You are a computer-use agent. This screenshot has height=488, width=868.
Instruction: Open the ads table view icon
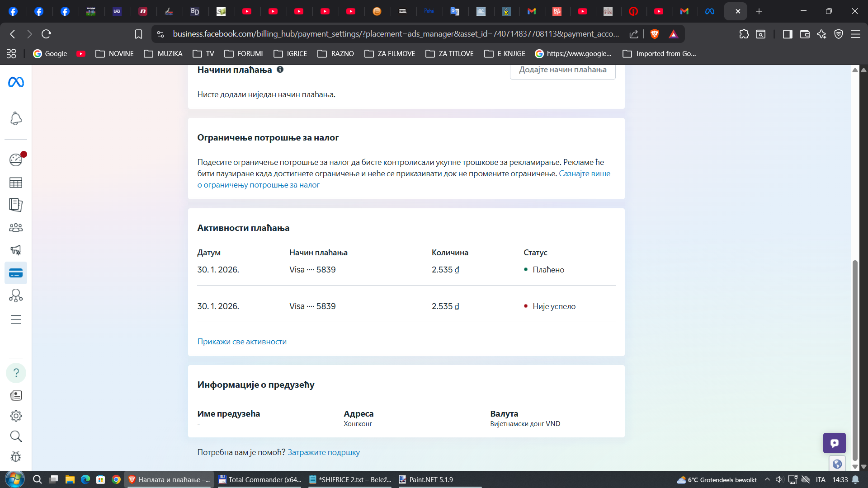(x=16, y=183)
